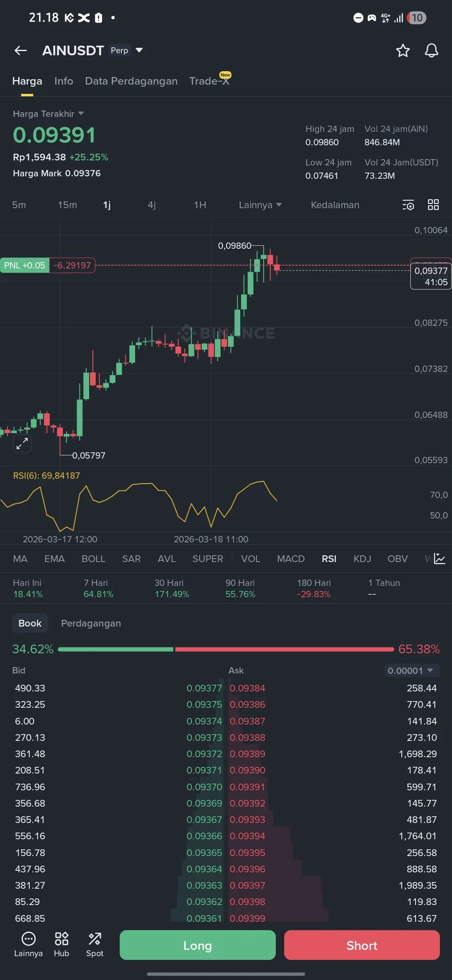Tap the -6.29197 position size tag
Viewport: 452px width, 980px height.
coord(72,265)
